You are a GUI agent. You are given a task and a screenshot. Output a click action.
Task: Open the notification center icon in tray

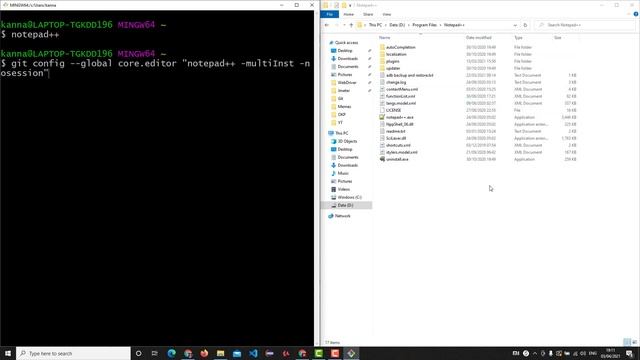point(629,353)
